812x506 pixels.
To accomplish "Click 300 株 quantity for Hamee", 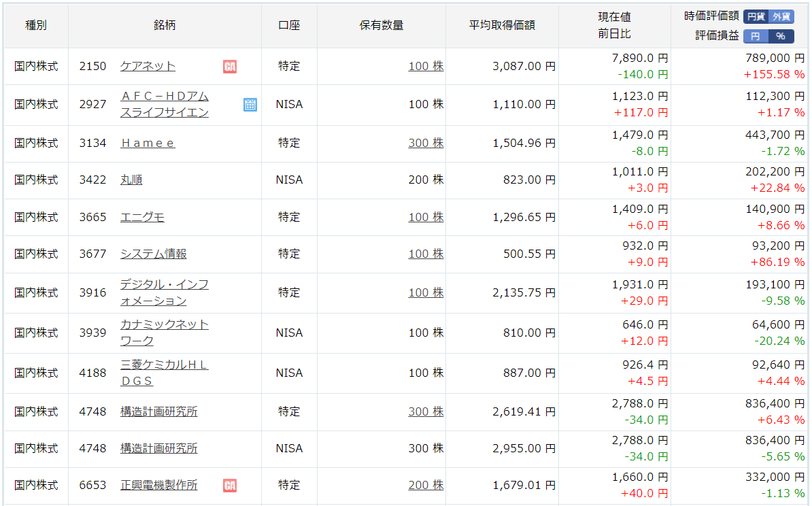I will 426,143.
